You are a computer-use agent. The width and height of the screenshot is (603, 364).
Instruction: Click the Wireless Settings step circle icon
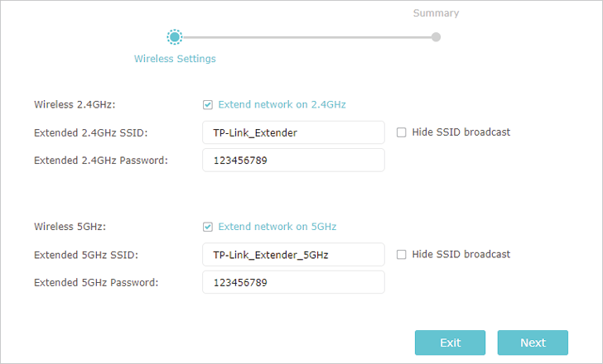click(175, 37)
